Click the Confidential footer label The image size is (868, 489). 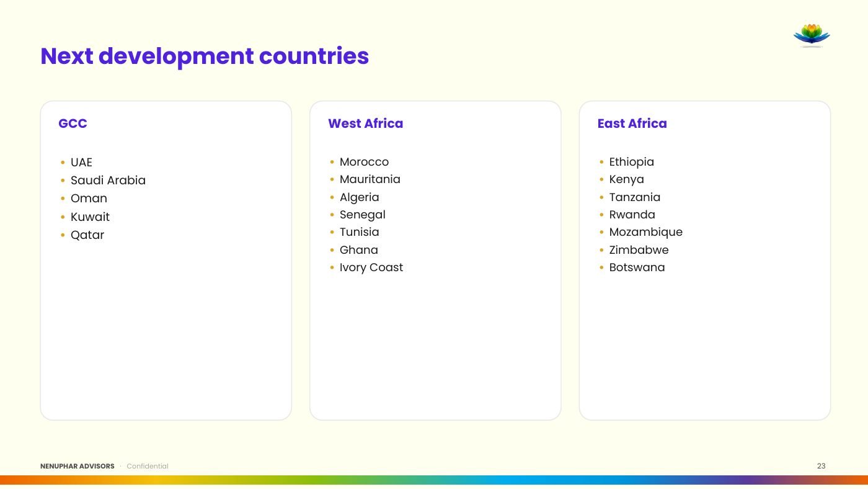148,466
